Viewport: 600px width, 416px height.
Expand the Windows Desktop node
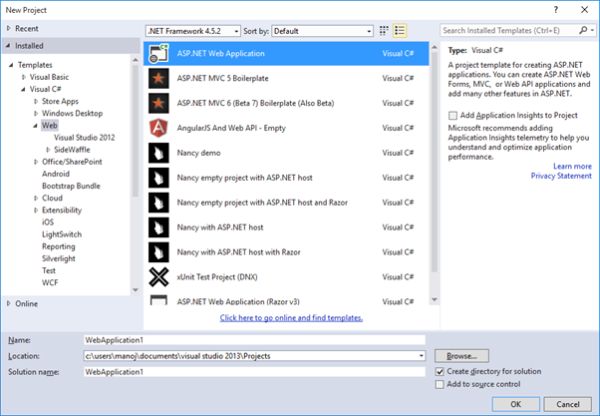pyautogui.click(x=36, y=114)
